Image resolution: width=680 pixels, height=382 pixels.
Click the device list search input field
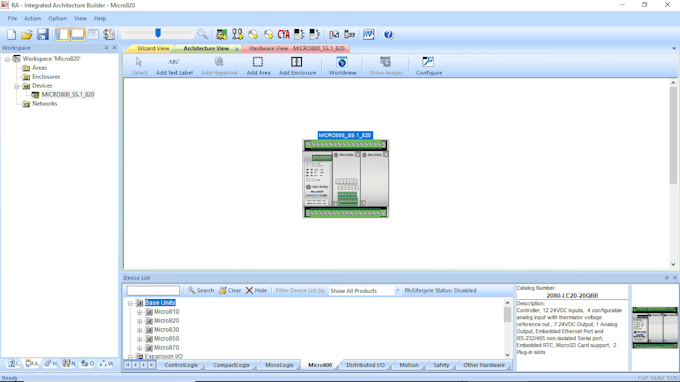[153, 291]
